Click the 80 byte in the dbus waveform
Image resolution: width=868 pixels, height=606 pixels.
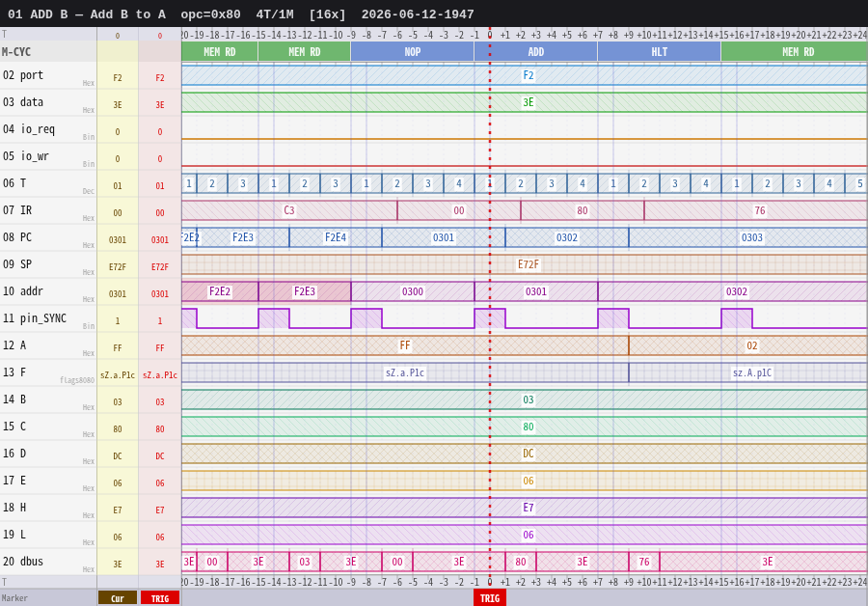[521, 562]
